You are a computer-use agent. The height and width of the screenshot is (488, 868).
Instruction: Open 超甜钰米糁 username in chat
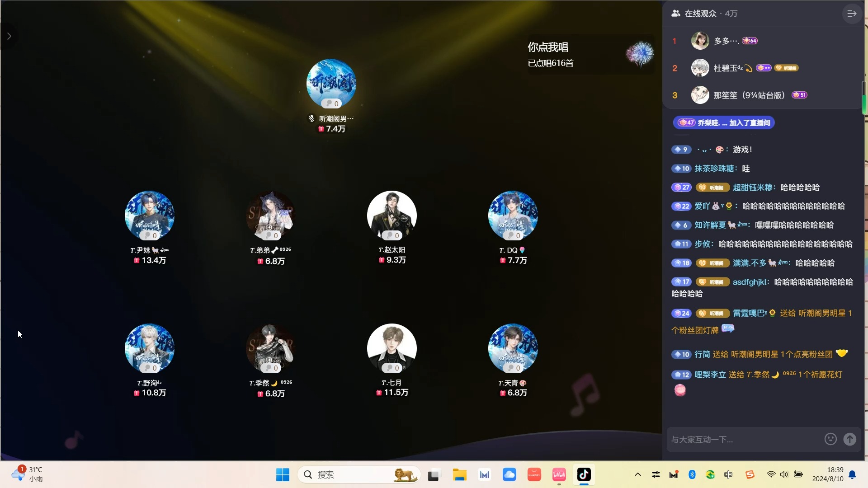tap(753, 188)
